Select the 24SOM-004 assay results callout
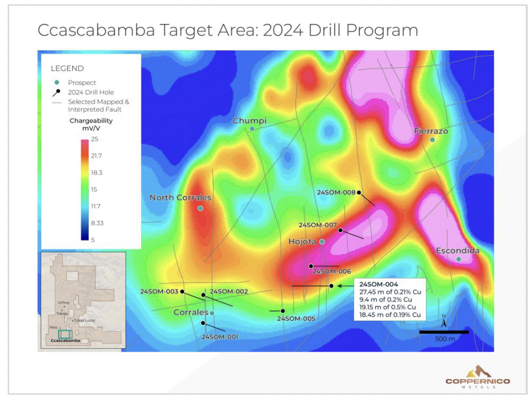The image size is (532, 400). pyautogui.click(x=390, y=299)
